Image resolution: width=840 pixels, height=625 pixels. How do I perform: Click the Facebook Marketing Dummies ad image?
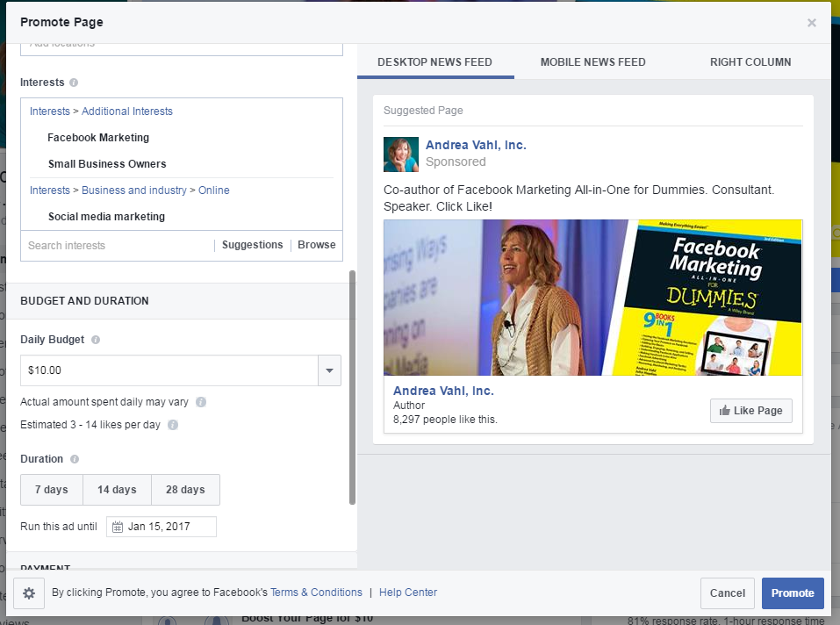(x=593, y=298)
